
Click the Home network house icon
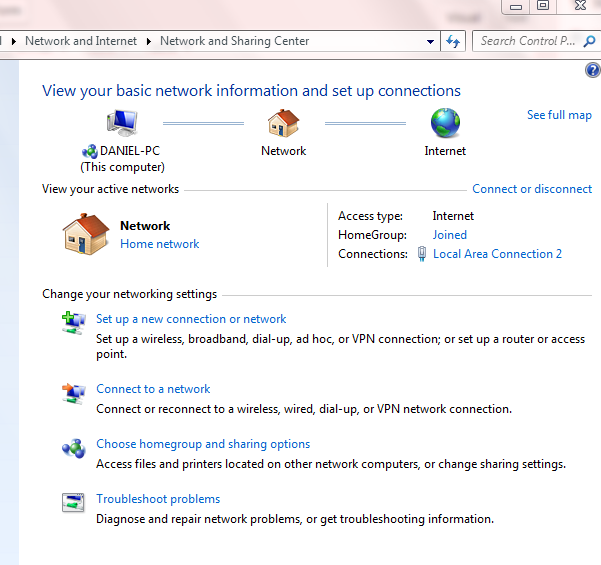[86, 235]
